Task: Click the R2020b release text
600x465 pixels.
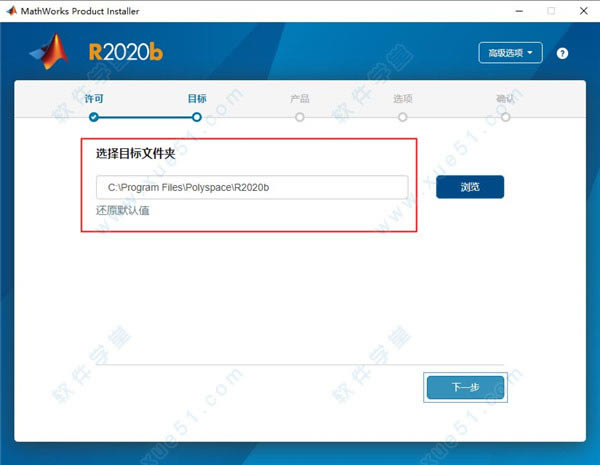Action: point(126,52)
